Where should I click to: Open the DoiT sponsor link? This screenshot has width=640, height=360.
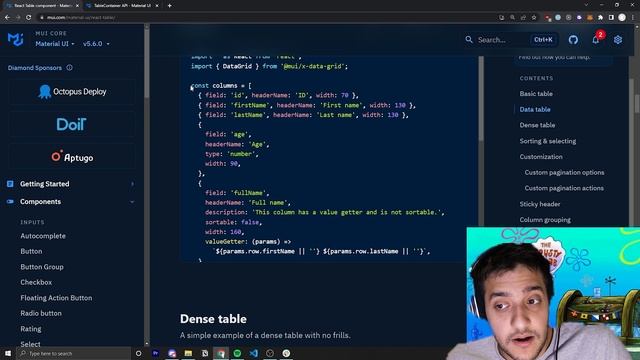pos(72,124)
